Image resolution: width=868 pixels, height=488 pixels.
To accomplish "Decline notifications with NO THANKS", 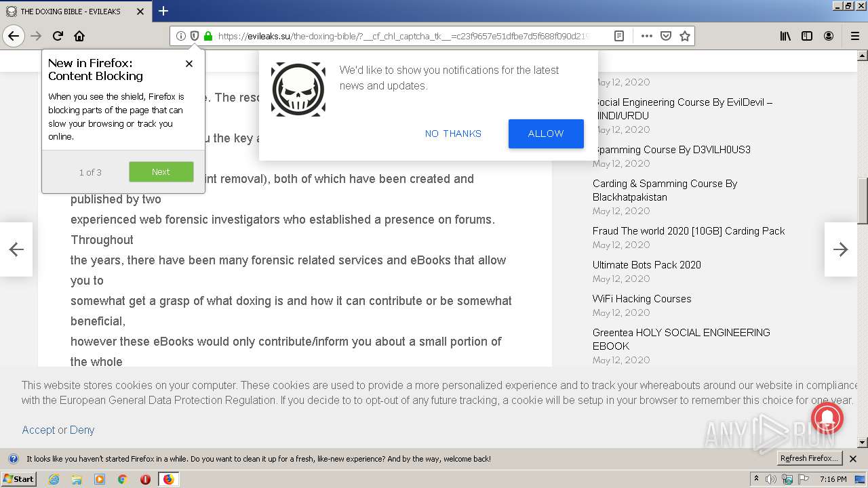I will 453,134.
